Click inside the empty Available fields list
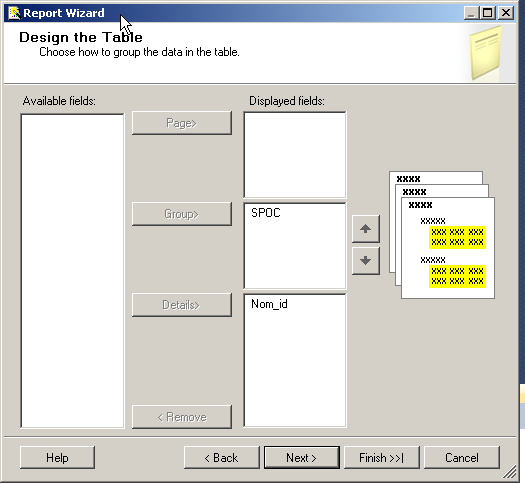 (x=72, y=271)
